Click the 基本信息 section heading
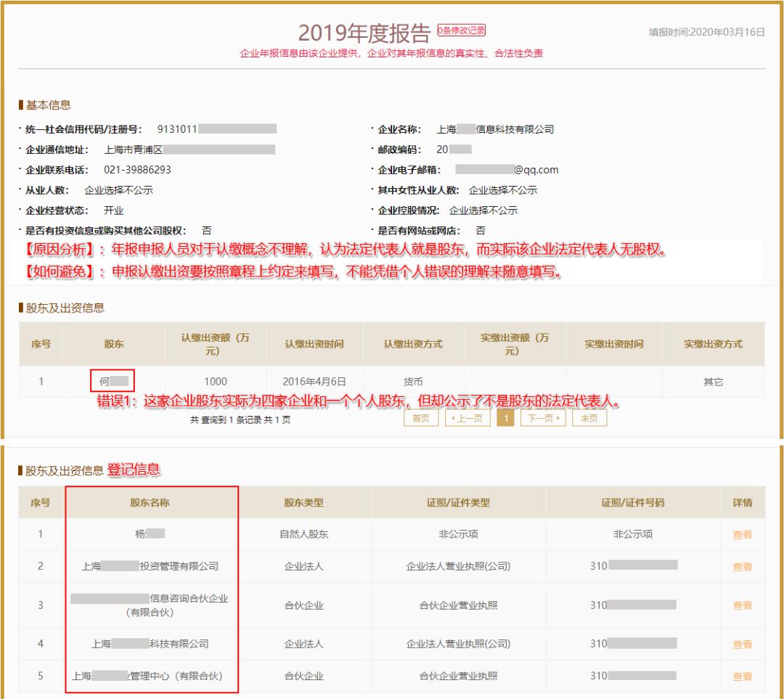Screen dimensions: 784x699 (x=48, y=105)
